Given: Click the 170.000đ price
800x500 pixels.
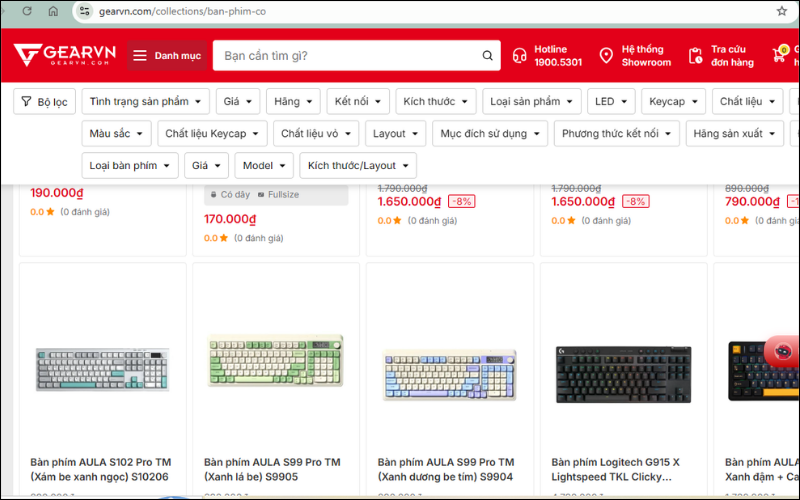Looking at the screenshot, I should pos(230,219).
